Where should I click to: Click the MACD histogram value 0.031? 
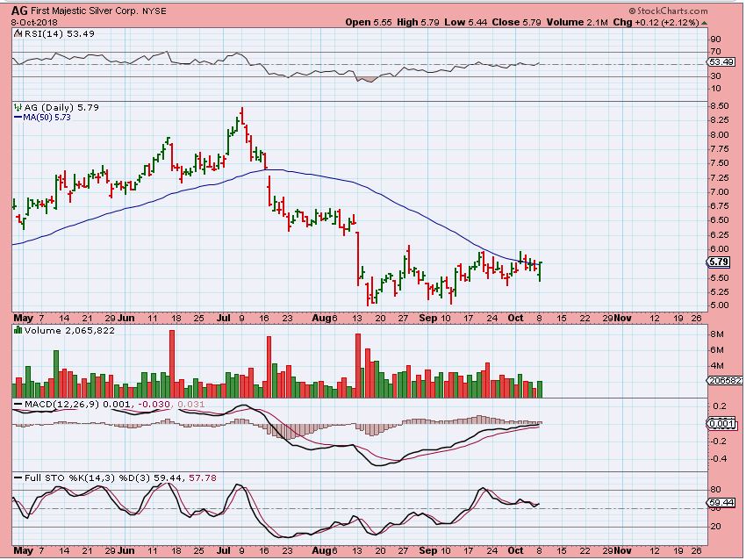(191, 405)
